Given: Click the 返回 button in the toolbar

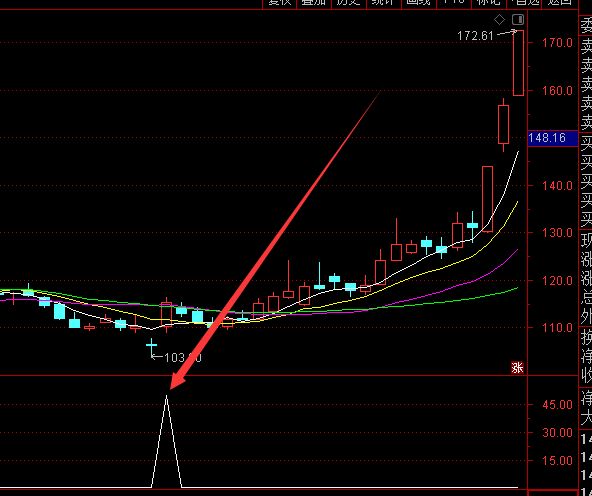Looking at the screenshot, I should (x=559, y=3).
